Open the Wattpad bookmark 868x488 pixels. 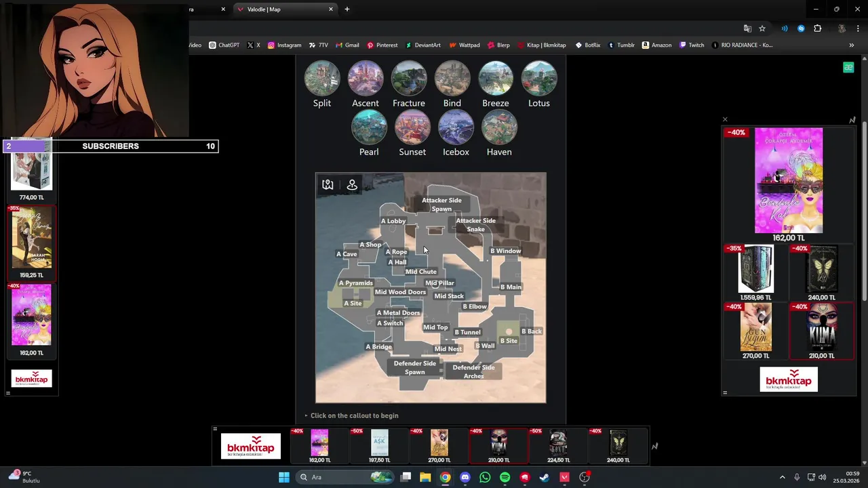(465, 45)
